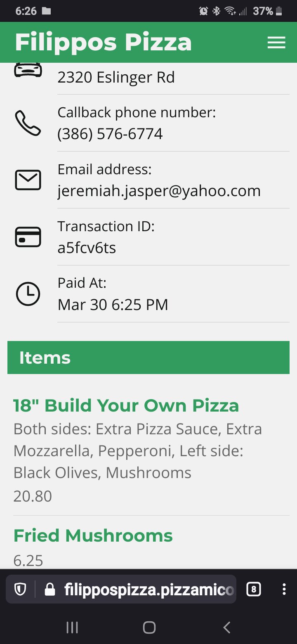Tap the site security padlock icon
Image resolution: width=297 pixels, height=644 pixels.
click(49, 590)
